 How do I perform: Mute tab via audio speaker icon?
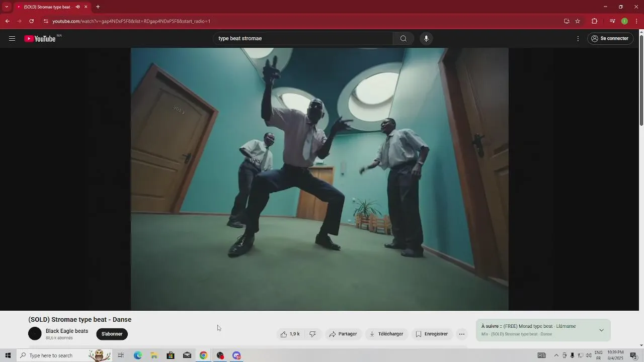point(77,7)
